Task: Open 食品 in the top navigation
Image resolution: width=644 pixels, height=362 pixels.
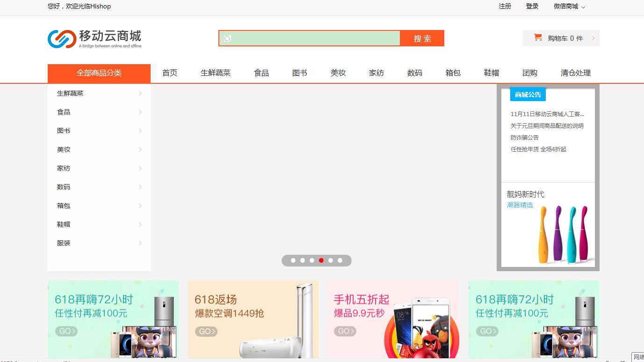Action: pos(261,73)
